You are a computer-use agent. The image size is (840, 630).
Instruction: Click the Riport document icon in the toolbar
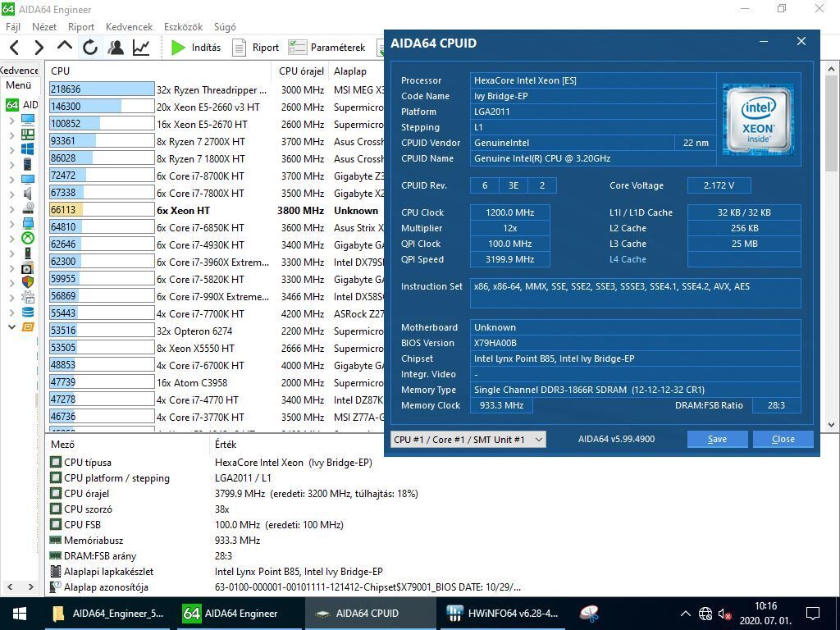click(239, 48)
